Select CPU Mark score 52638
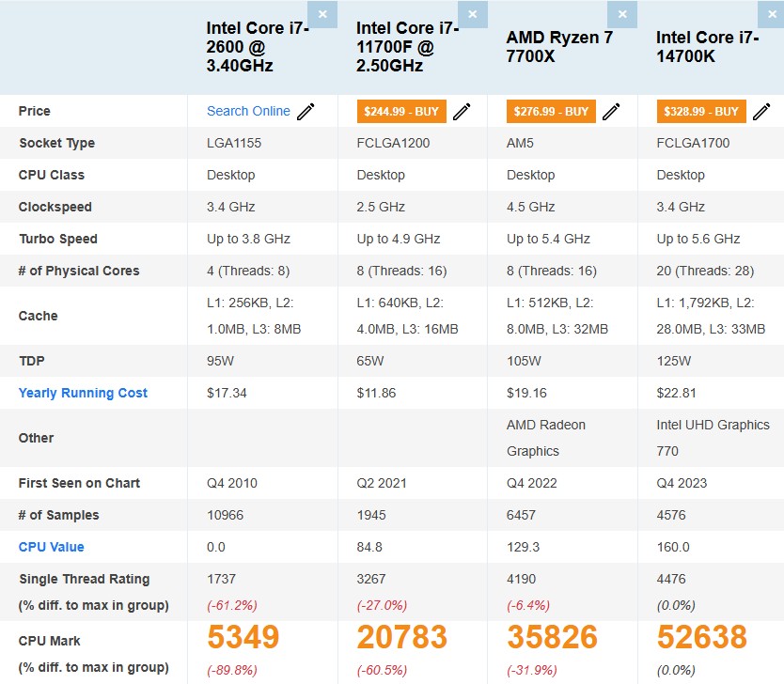Screen dimensions: 784x684 tap(702, 637)
